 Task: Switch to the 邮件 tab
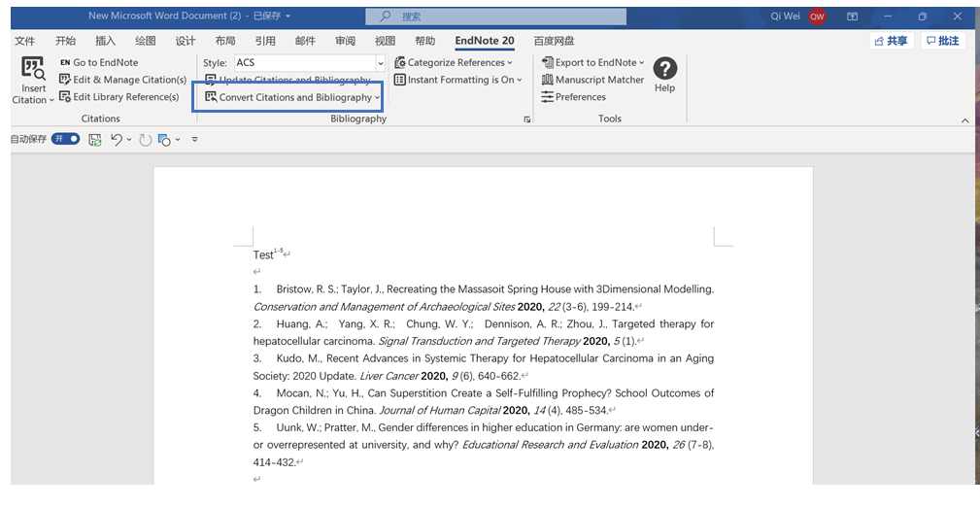point(305,41)
